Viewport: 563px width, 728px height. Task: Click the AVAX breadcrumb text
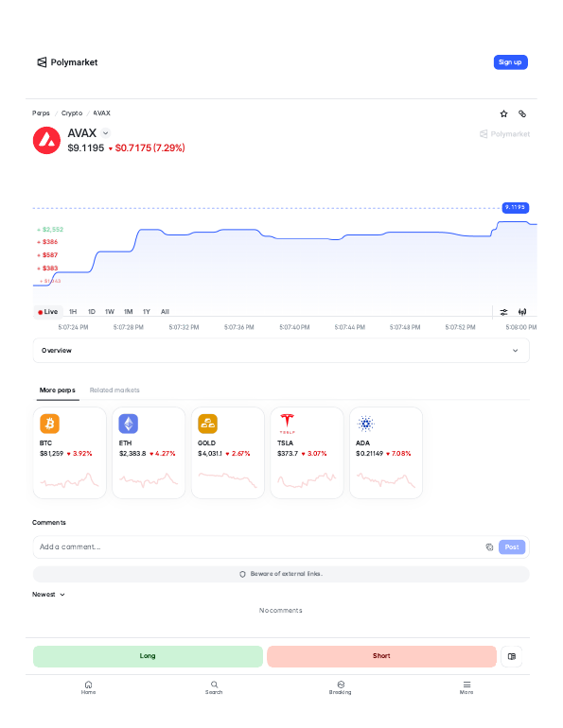point(102,113)
